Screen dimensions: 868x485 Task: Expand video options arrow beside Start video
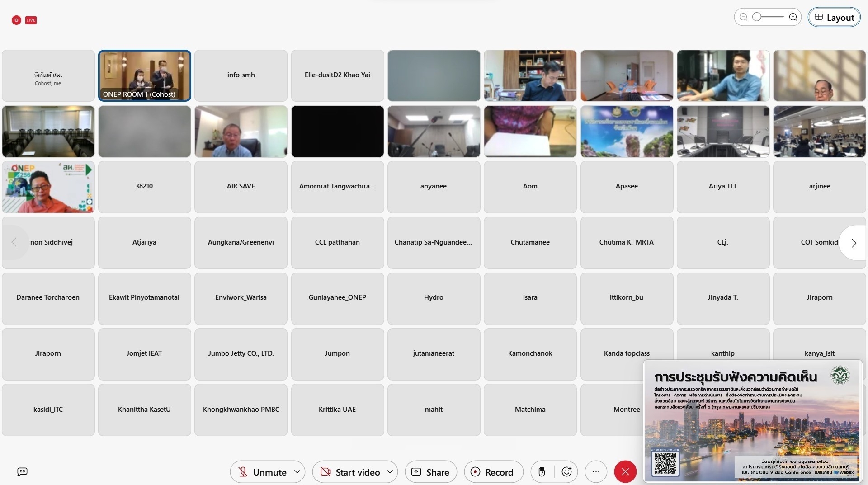coord(390,472)
